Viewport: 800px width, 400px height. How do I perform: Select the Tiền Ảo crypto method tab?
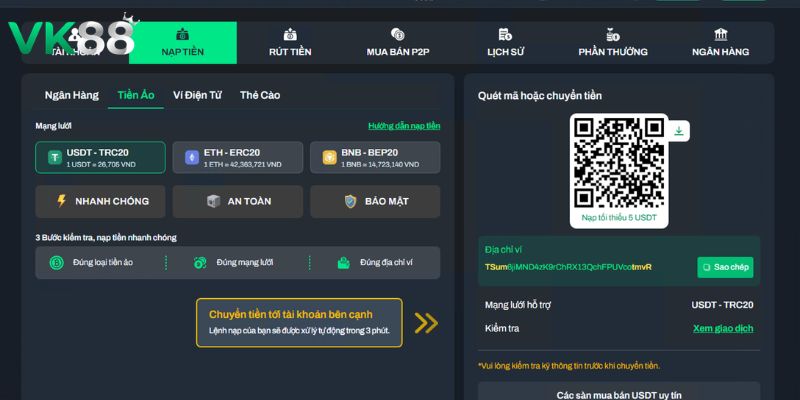pyautogui.click(x=136, y=95)
